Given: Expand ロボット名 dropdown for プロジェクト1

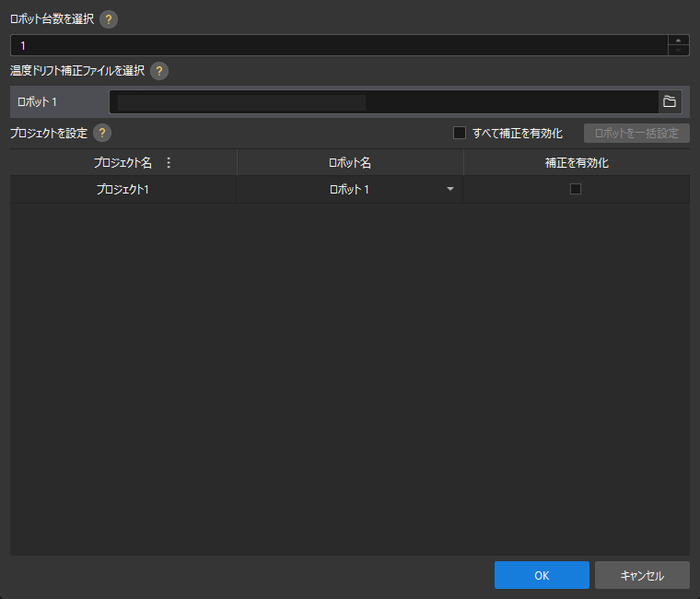Looking at the screenshot, I should tap(450, 189).
